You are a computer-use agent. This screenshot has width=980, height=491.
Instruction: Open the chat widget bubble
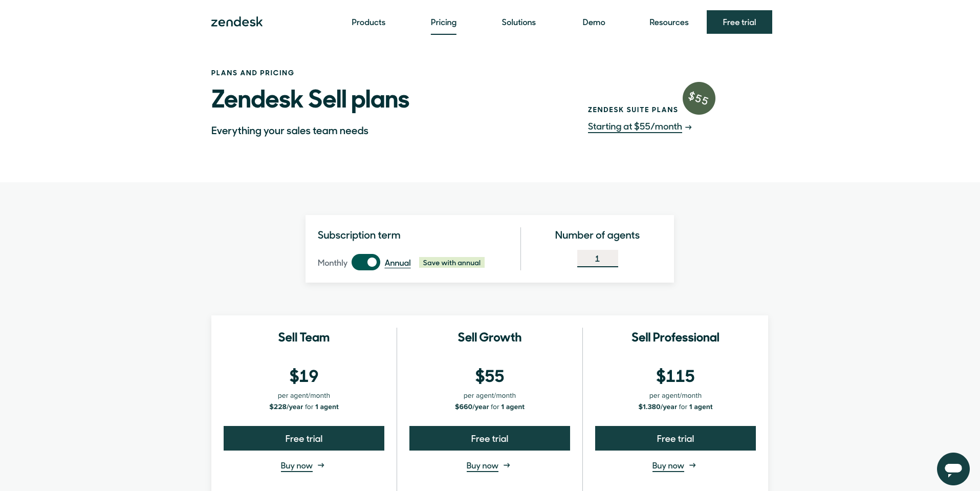pyautogui.click(x=953, y=468)
